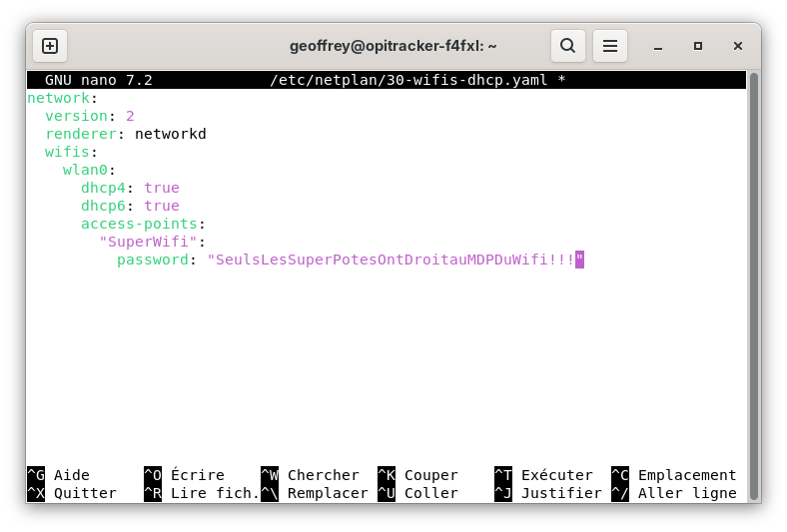Click the 'password' key text
This screenshot has height=532, width=787.
coord(153,260)
